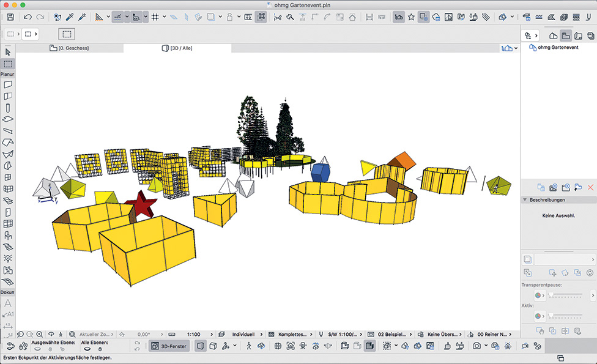
Task: Click the Undo arrow icon
Action: (x=28, y=17)
